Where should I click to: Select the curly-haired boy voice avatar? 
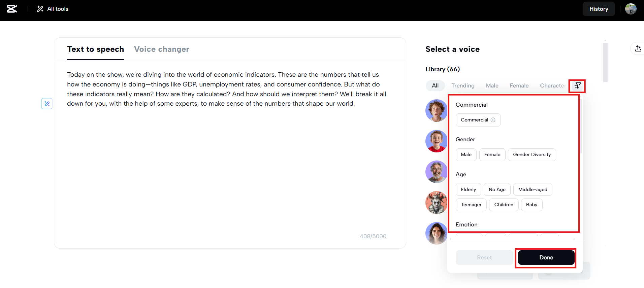(436, 110)
